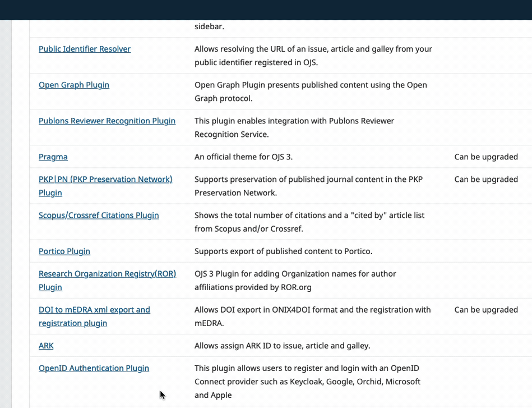
Task: Click 'Can be upgraded' status for Pragma
Action: pos(486,157)
